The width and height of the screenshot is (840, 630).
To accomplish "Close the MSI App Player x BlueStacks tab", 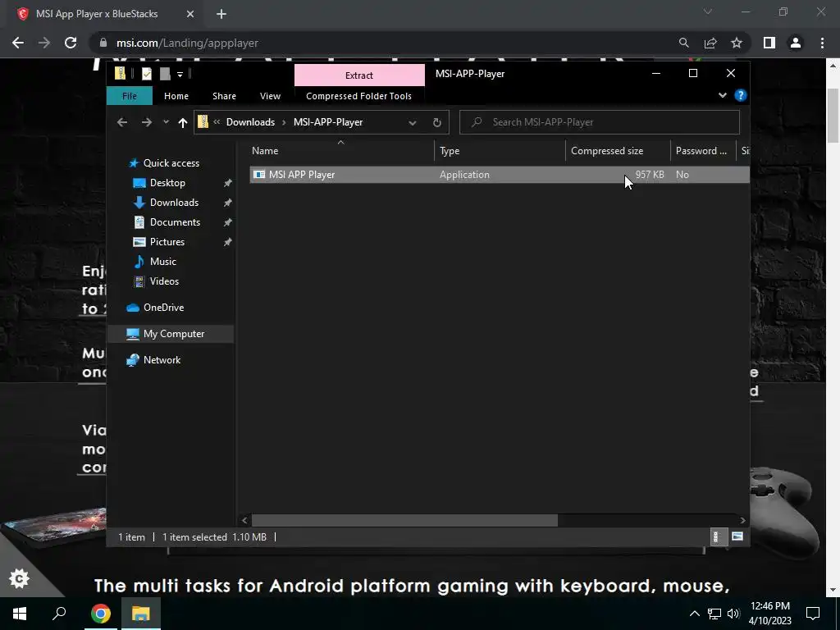I will 190,14.
